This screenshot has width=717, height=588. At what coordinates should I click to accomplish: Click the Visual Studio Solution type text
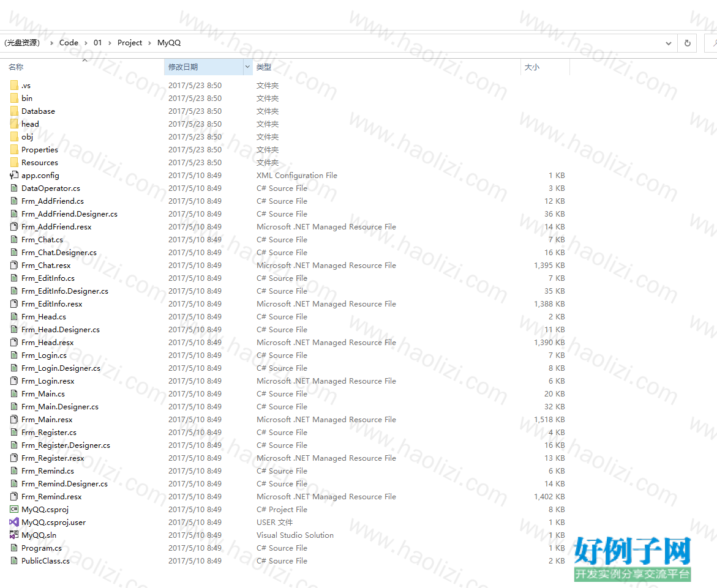tap(295, 535)
